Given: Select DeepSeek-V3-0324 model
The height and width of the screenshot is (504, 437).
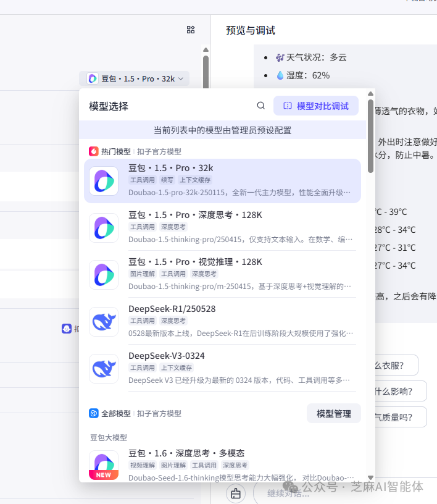Looking at the screenshot, I should (222, 368).
